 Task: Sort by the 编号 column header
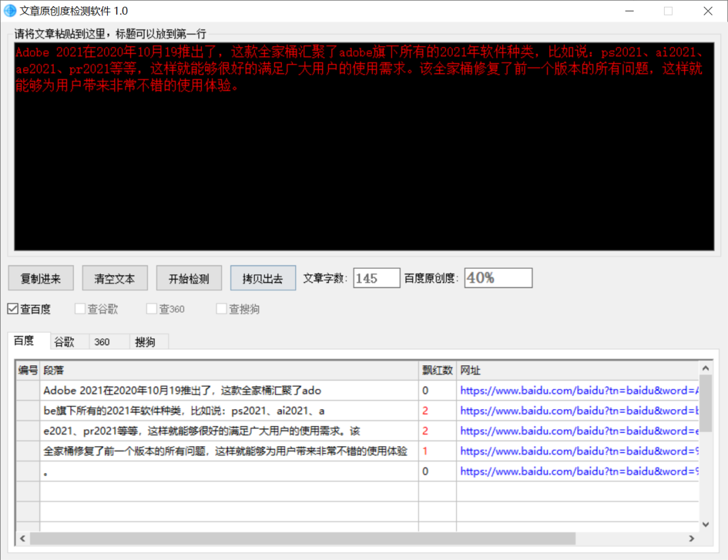[x=28, y=370]
